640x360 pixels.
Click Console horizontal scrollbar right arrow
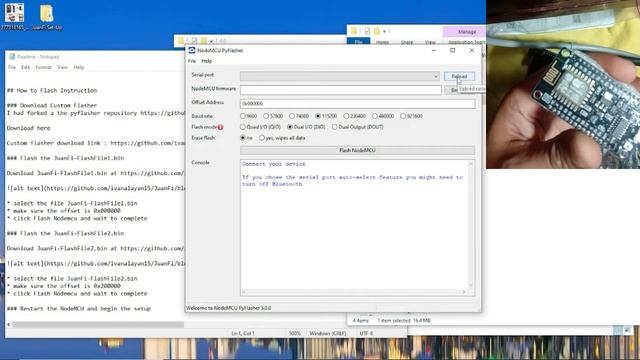pos(464,292)
